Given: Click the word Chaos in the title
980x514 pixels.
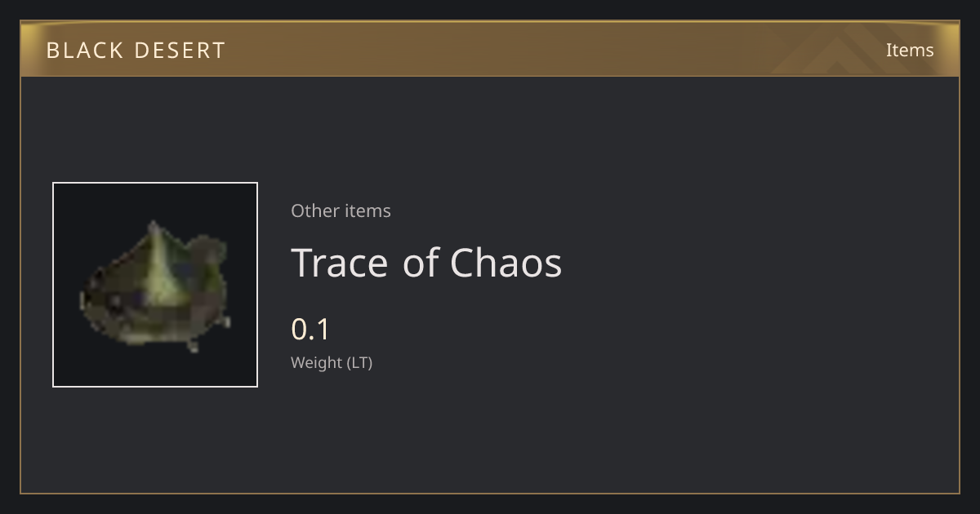Looking at the screenshot, I should click(506, 262).
